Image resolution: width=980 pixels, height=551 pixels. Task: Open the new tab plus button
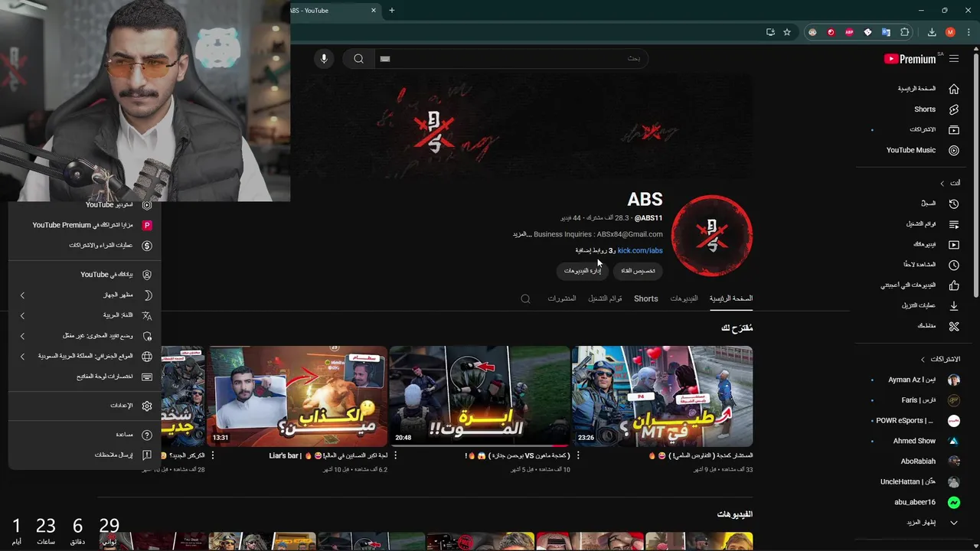392,10
